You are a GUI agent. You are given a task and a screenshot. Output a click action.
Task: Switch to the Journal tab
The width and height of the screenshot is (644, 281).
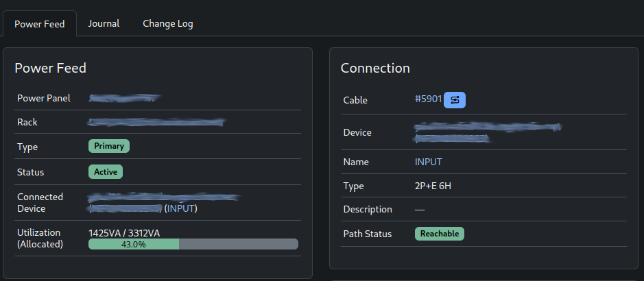104,23
